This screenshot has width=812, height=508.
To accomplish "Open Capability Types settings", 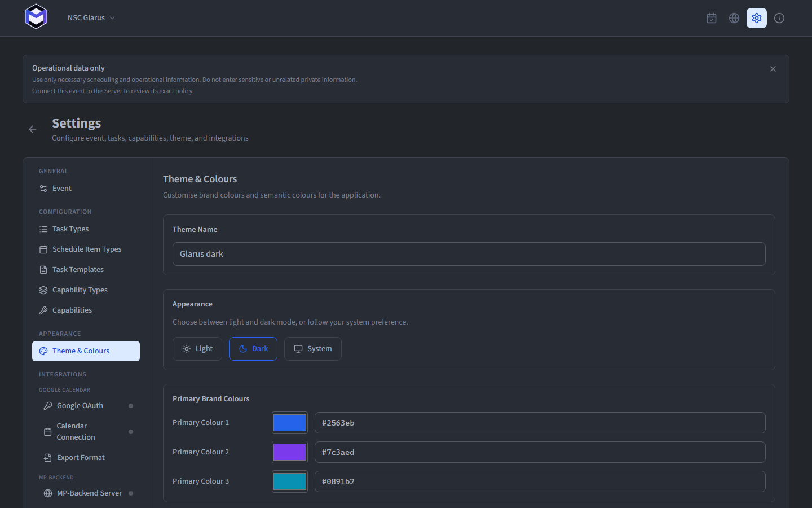I will pos(86,290).
